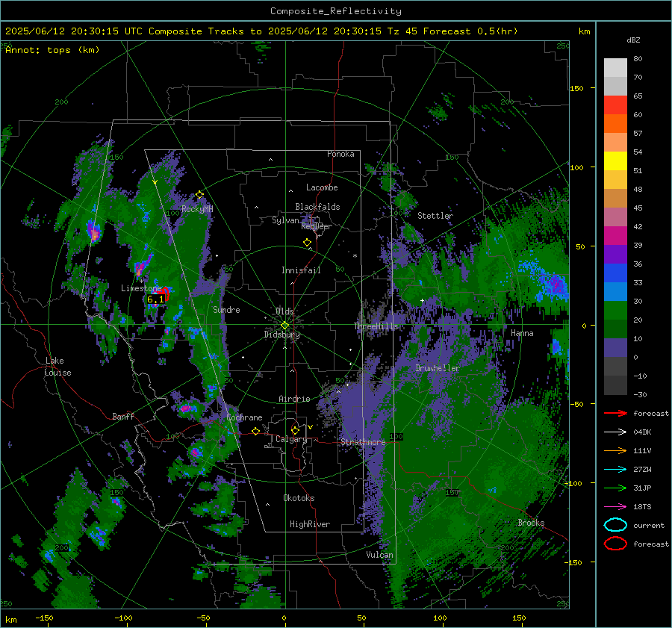Viewport: 672px width, 628px height.
Task: Click the Limestone label
Action: (x=141, y=288)
